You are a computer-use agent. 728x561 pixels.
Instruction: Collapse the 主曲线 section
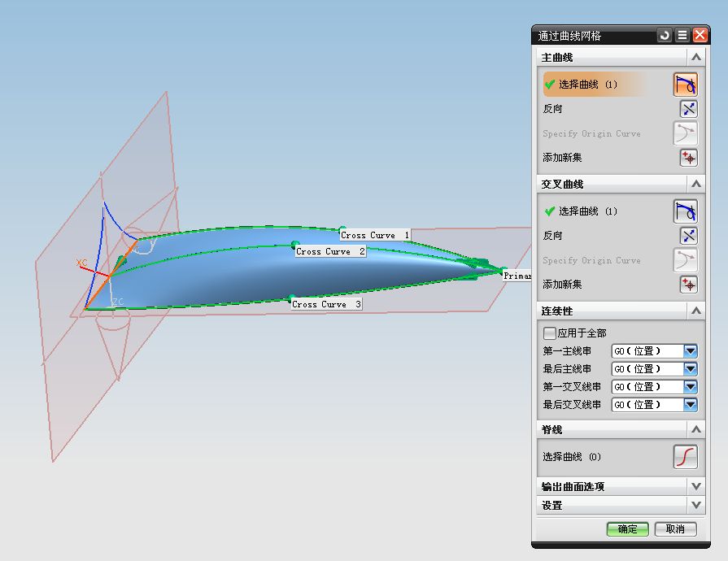point(696,58)
